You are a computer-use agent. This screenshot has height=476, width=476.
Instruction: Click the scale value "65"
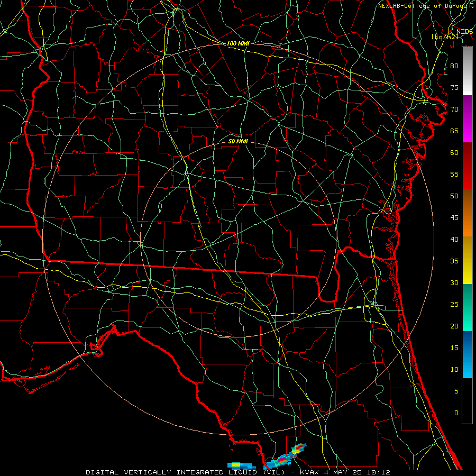pos(454,131)
